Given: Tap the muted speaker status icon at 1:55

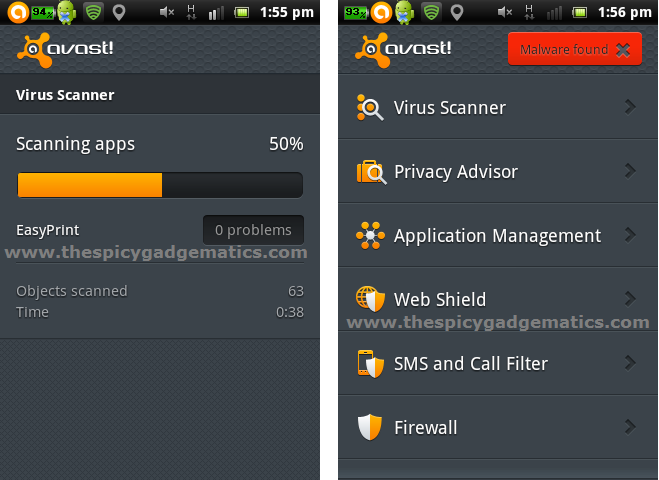Looking at the screenshot, I should tap(167, 12).
